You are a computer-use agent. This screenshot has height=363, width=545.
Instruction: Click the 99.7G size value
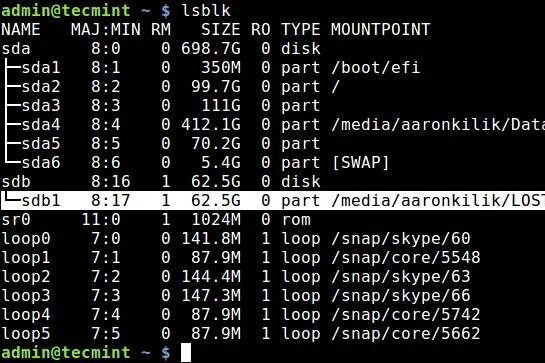[215, 87]
